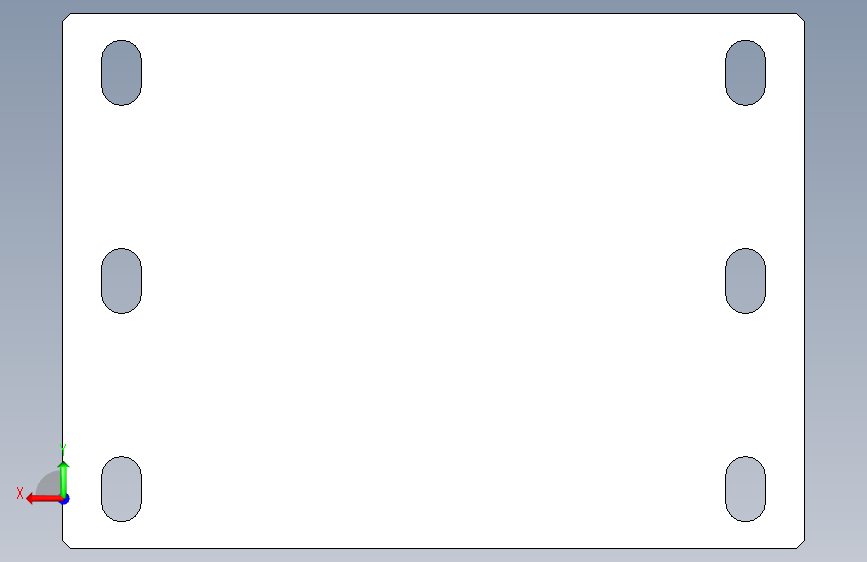Click the green Y axis arrow
This screenshot has height=562, width=867.
tap(64, 478)
